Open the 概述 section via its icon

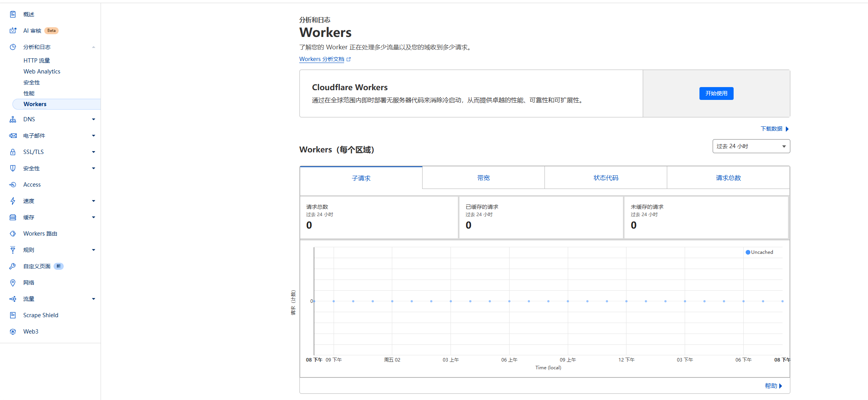[x=13, y=14]
